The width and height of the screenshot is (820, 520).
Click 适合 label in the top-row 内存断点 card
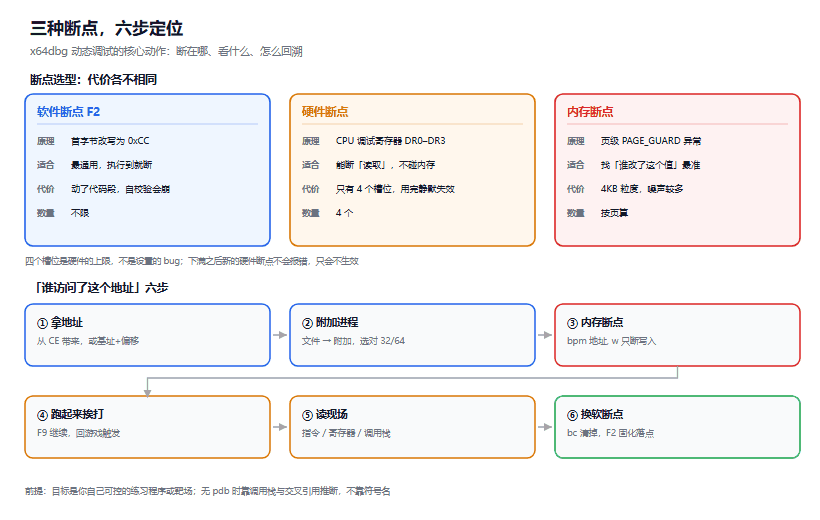pyautogui.click(x=576, y=165)
